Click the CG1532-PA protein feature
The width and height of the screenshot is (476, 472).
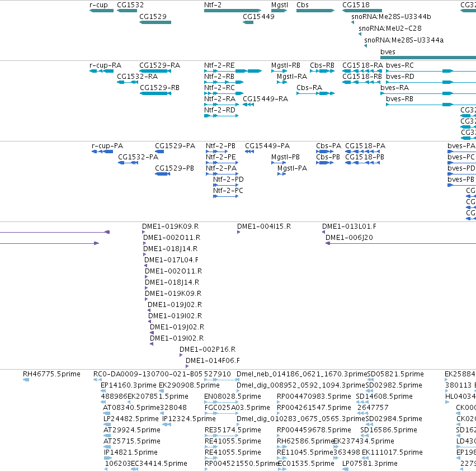pos(128,163)
